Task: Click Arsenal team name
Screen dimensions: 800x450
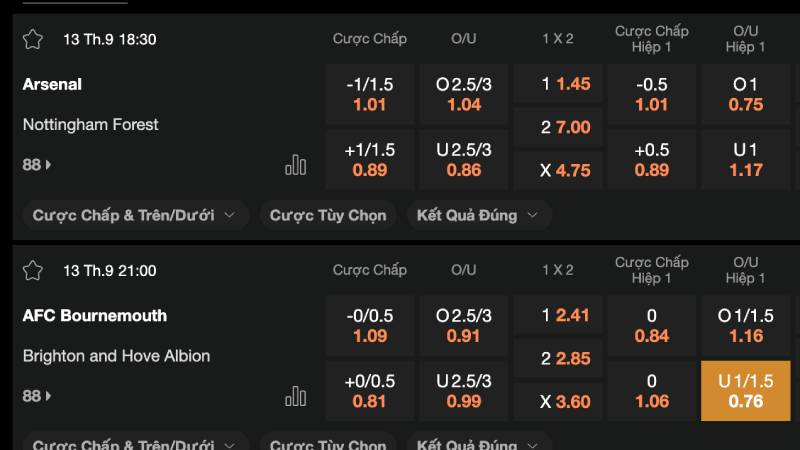Action: (x=52, y=85)
